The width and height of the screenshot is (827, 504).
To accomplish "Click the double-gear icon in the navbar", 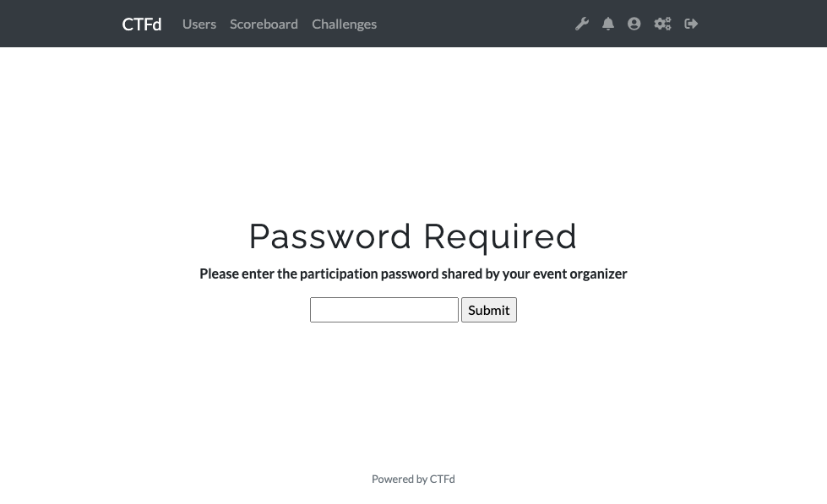I will click(x=663, y=24).
